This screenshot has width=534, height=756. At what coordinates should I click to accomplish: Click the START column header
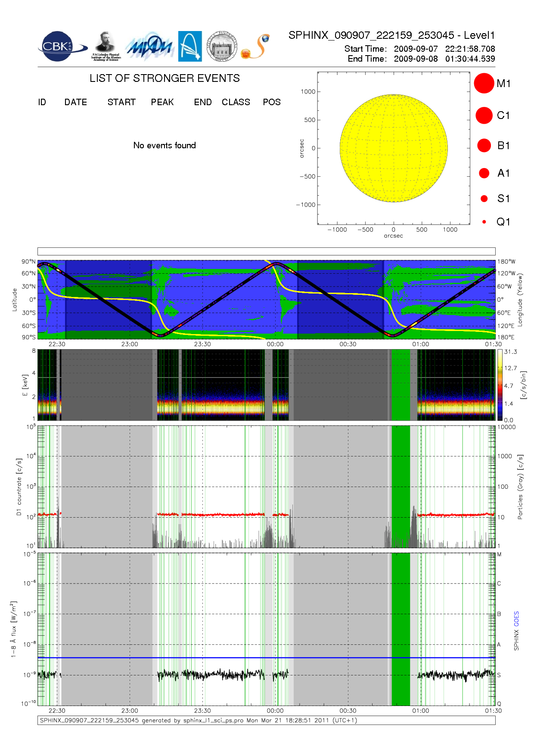click(x=121, y=102)
